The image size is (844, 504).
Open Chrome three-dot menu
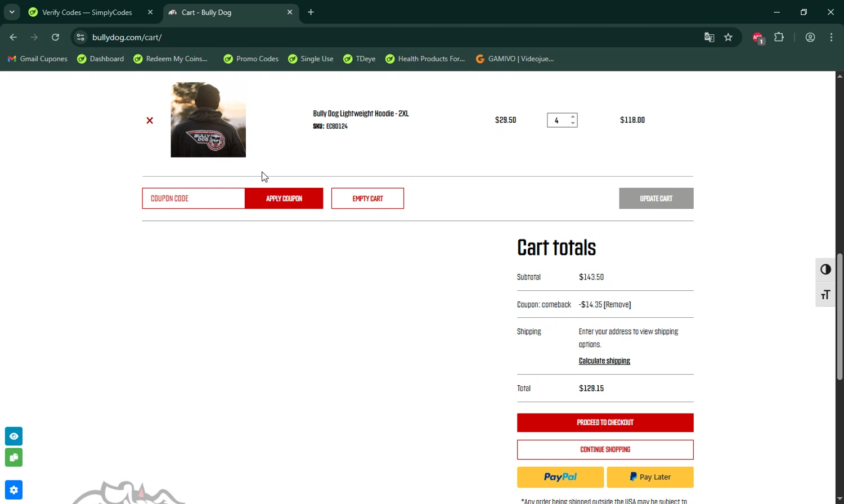tap(831, 37)
